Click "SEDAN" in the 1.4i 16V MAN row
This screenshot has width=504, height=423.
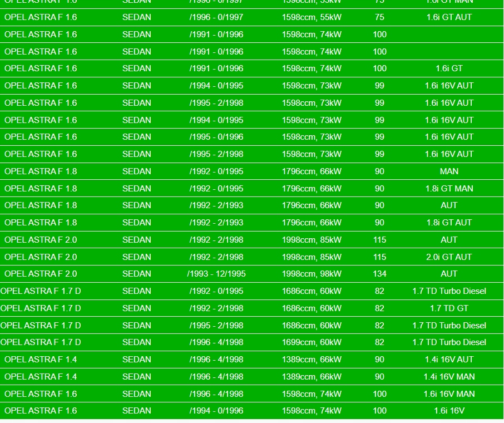coord(136,377)
